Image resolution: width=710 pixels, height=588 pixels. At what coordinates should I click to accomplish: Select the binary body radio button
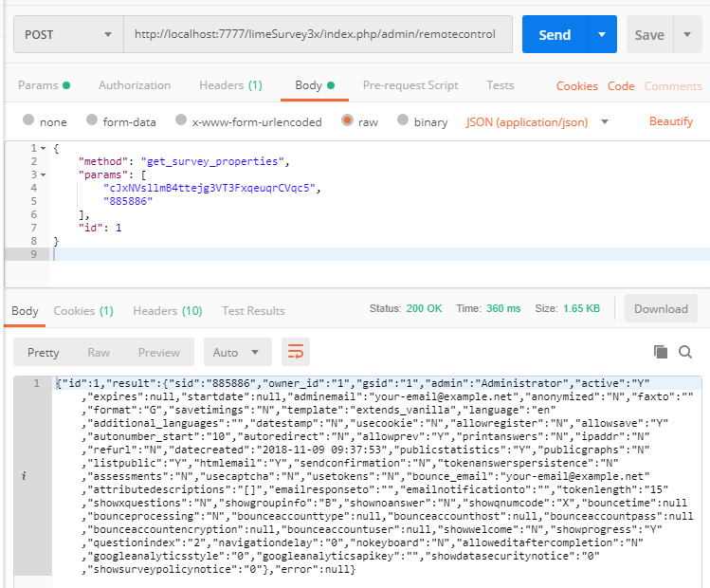403,119
